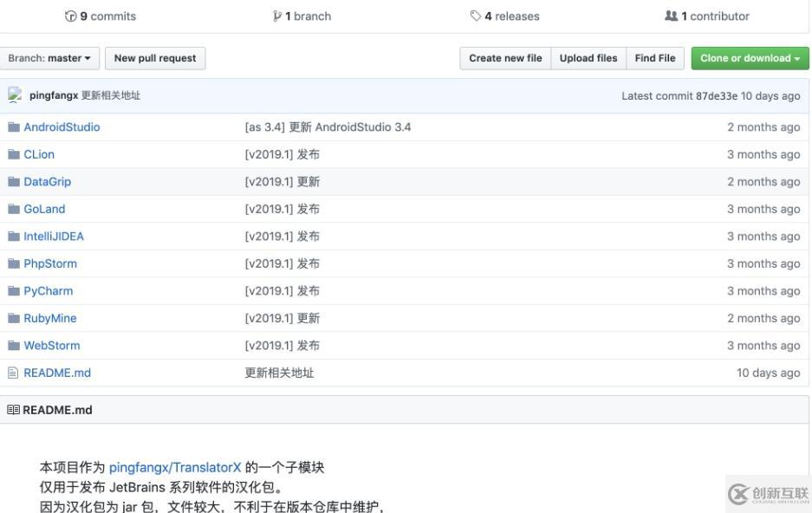Click Upload files button

(588, 58)
